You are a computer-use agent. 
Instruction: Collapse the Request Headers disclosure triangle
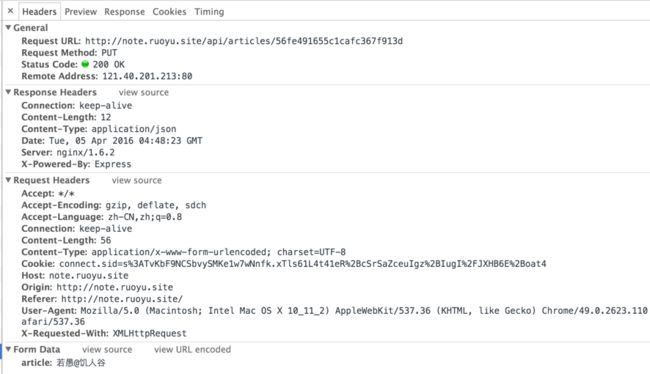click(x=8, y=180)
